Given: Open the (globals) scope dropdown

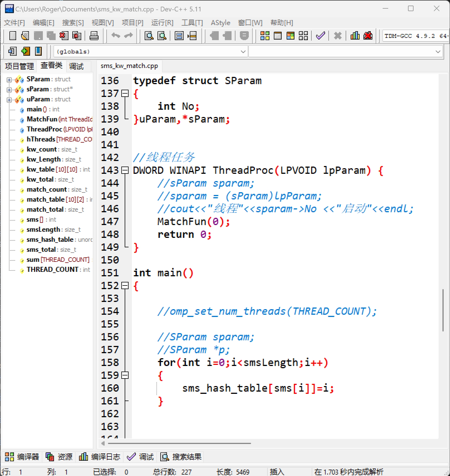Looking at the screenshot, I should [x=151, y=52].
